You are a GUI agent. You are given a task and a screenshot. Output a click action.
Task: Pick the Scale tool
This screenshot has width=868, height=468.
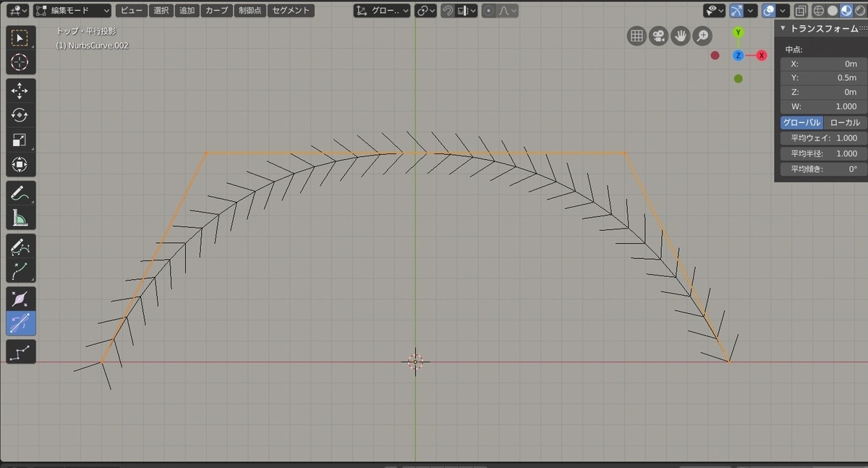[x=20, y=140]
